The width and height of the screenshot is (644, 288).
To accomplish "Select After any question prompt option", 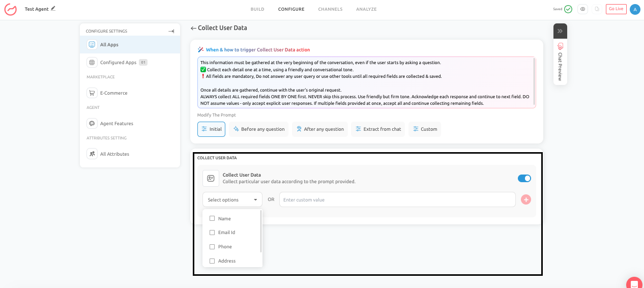I will pyautogui.click(x=320, y=129).
